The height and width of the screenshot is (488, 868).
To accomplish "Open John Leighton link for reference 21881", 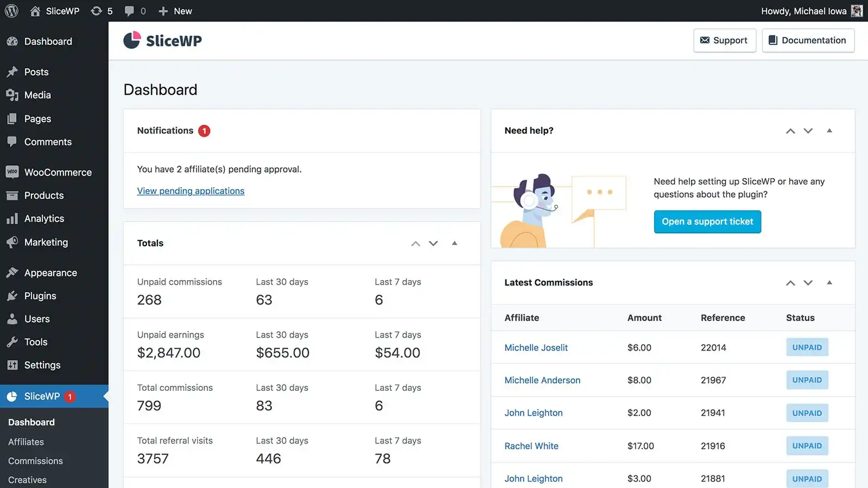I will pos(533,478).
